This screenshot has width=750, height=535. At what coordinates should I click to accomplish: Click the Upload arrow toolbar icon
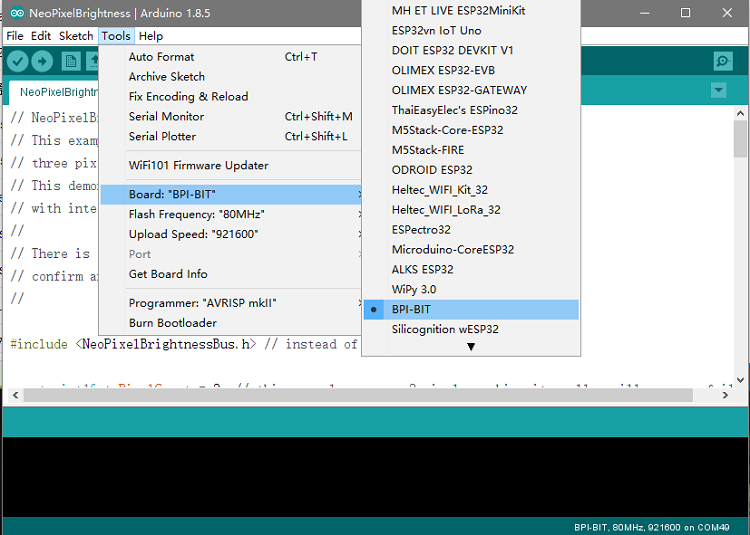pos(43,62)
